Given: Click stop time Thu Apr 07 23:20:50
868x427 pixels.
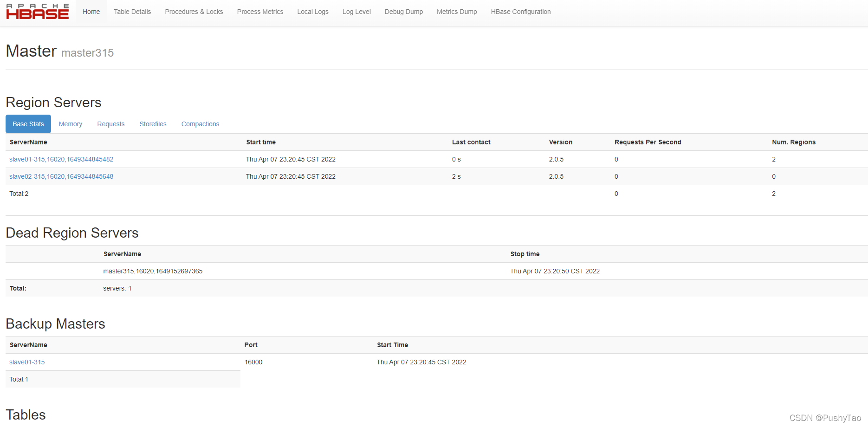Looking at the screenshot, I should pyautogui.click(x=555, y=271).
